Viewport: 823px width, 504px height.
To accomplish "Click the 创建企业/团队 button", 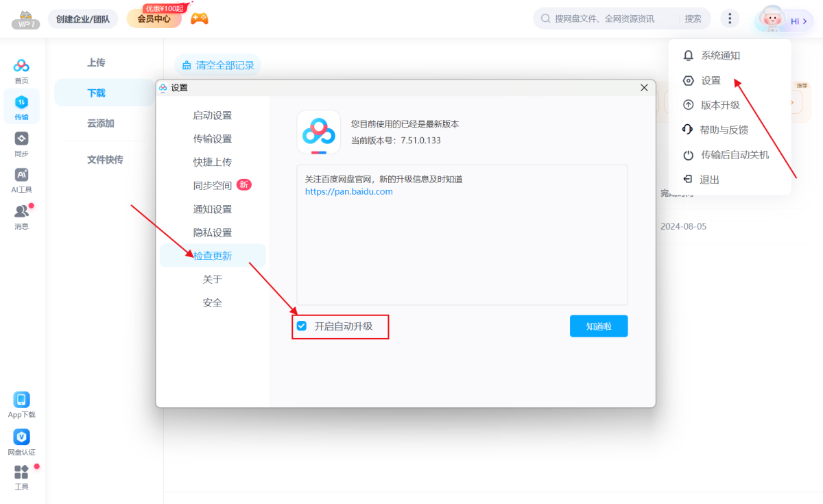I will pos(83,19).
